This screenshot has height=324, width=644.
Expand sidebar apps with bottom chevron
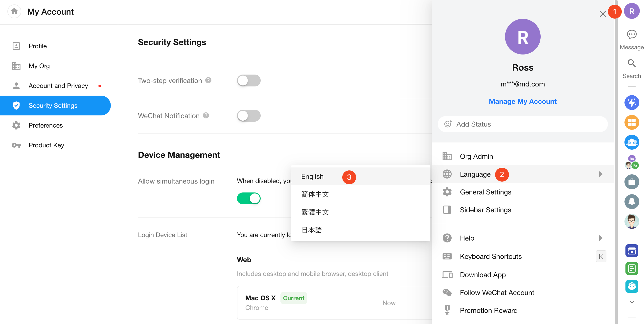(631, 302)
